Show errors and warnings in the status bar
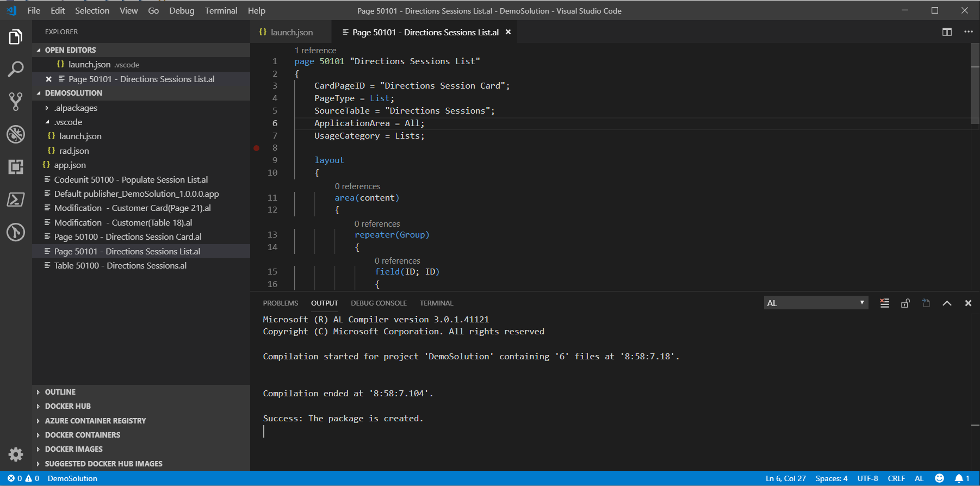The width and height of the screenshot is (980, 486). coord(23,478)
